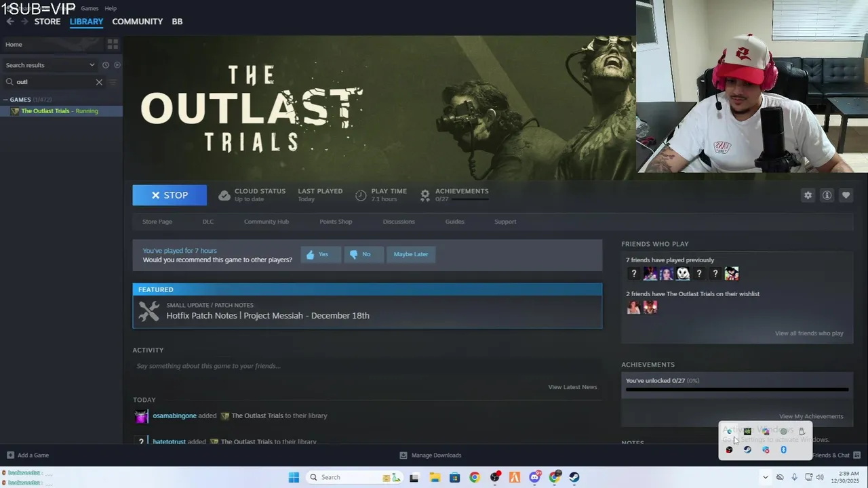
Task: Open the Help menu
Action: pos(111,8)
